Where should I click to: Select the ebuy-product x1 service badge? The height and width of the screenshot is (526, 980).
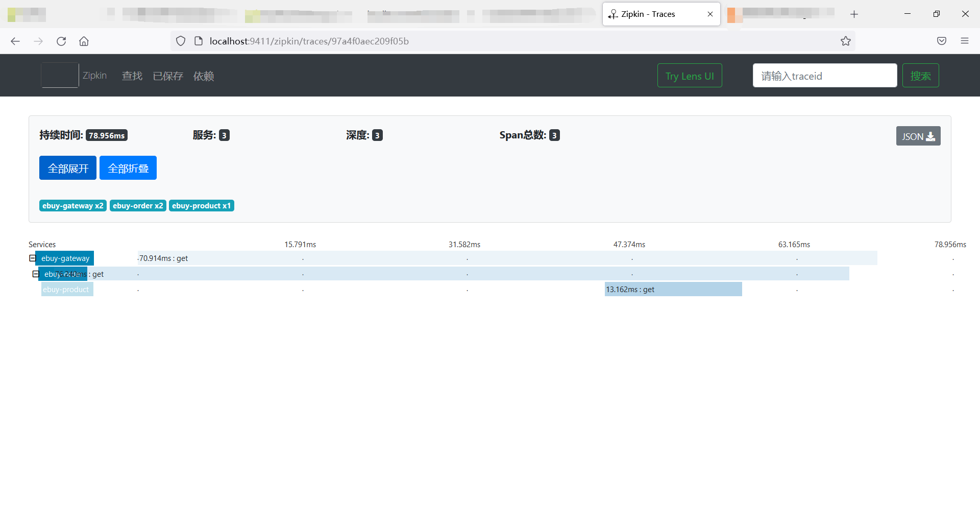[x=202, y=206]
